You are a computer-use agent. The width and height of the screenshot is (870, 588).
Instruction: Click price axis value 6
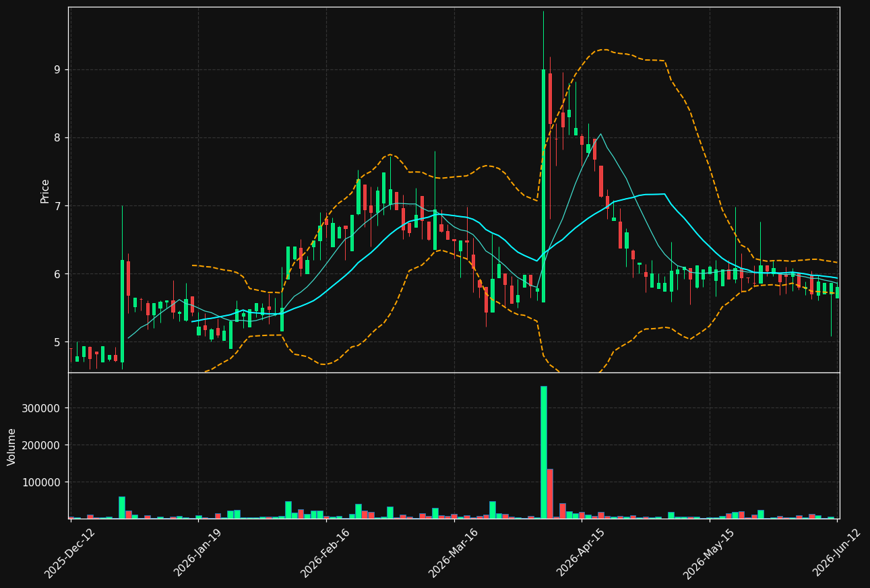[57, 273]
